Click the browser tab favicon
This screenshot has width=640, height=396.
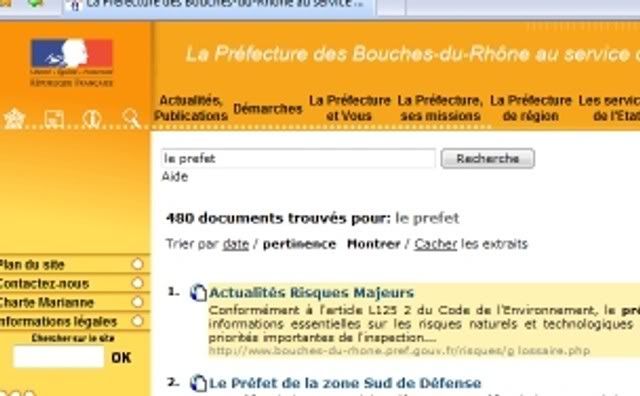[x=74, y=5]
